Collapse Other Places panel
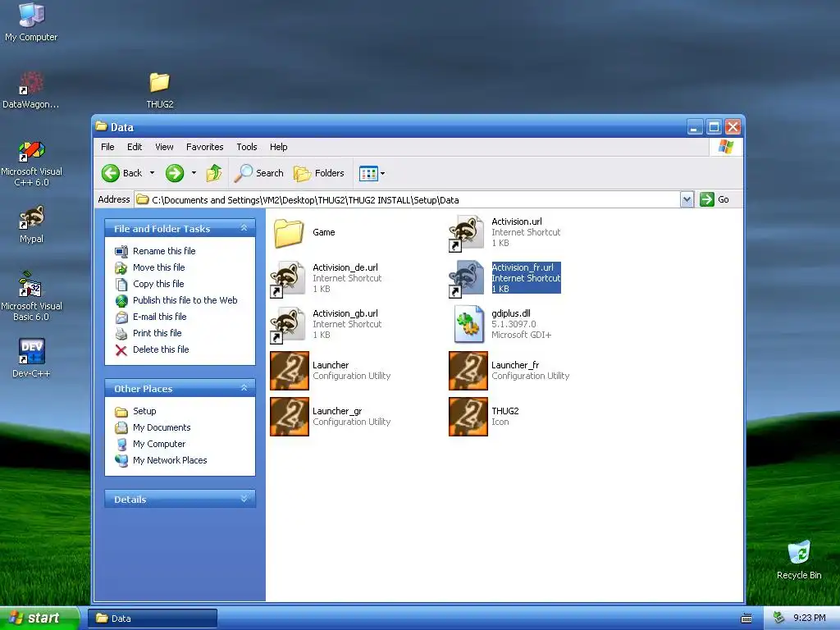 pos(244,388)
